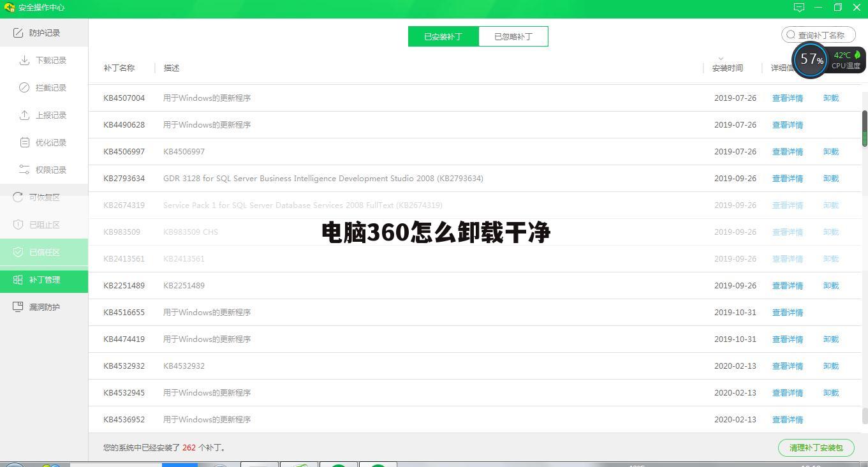This screenshot has width=868, height=467.
Task: View details for KB4474419
Action: coord(788,339)
